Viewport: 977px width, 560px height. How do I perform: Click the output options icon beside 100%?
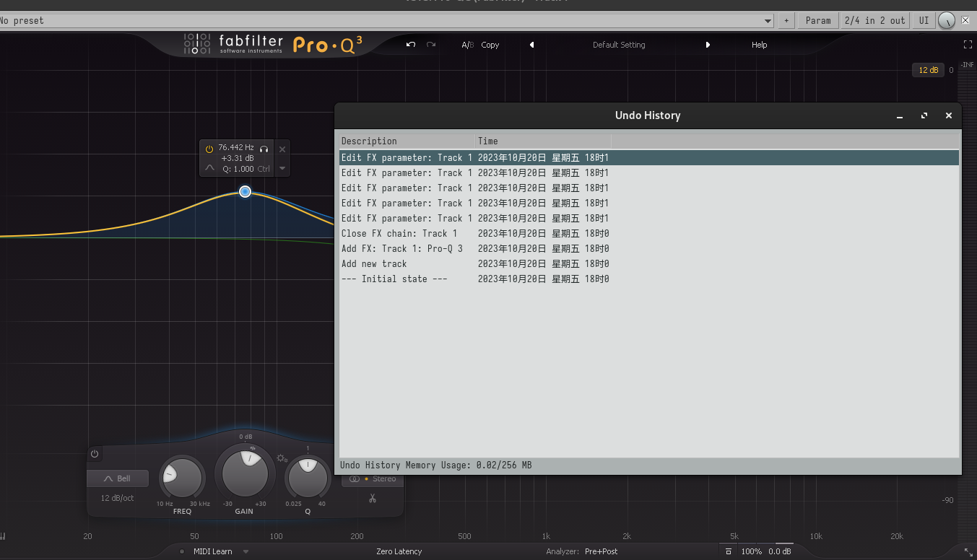tap(729, 551)
